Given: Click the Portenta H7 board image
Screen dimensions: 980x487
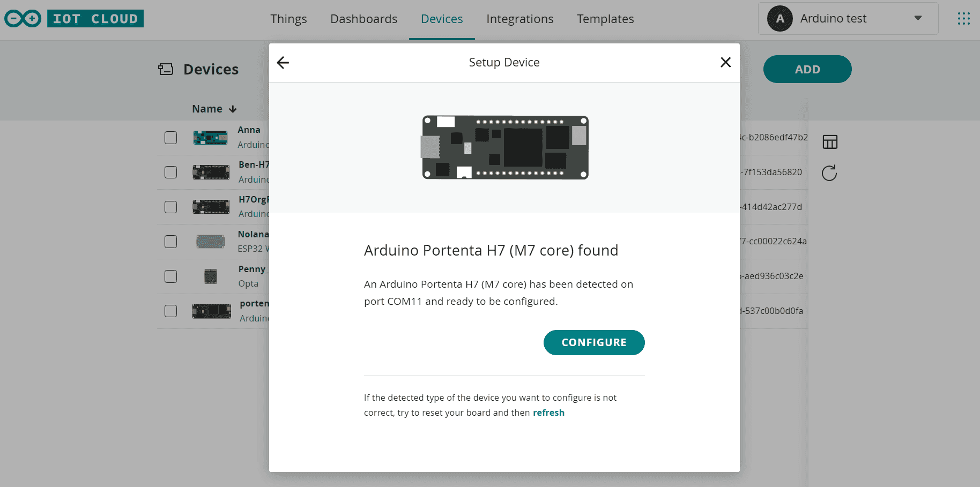Looking at the screenshot, I should pos(505,147).
